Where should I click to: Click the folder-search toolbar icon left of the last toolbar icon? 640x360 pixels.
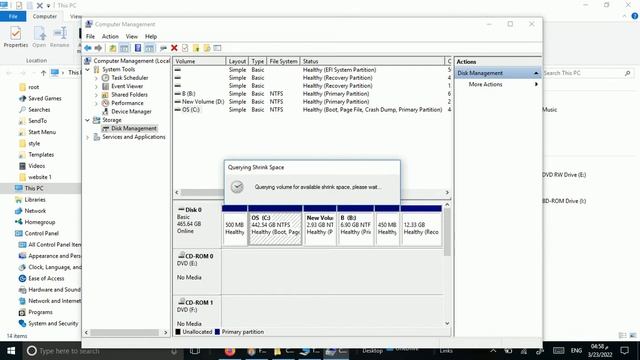(x=207, y=48)
